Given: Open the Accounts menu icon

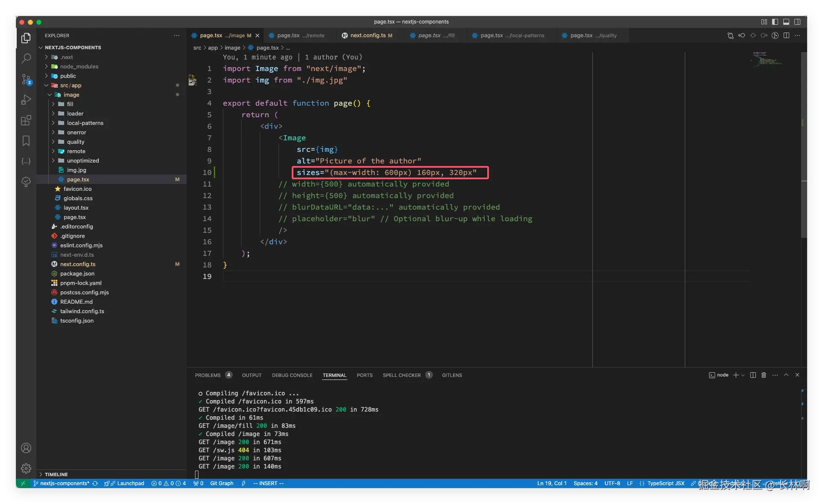Looking at the screenshot, I should point(26,448).
